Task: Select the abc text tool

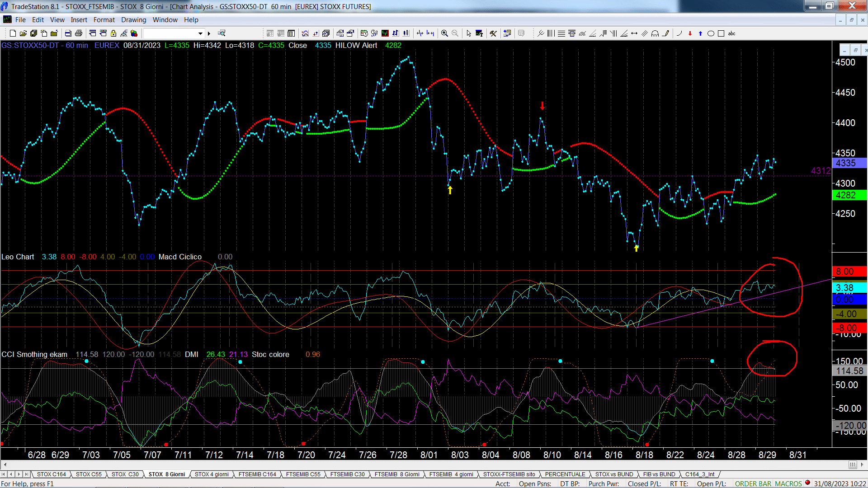Action: 731,33
